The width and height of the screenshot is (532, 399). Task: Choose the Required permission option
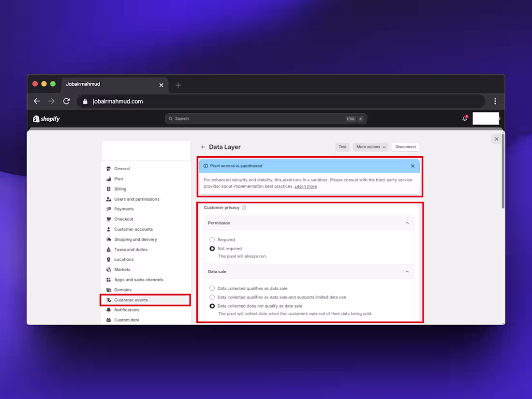[x=212, y=239]
